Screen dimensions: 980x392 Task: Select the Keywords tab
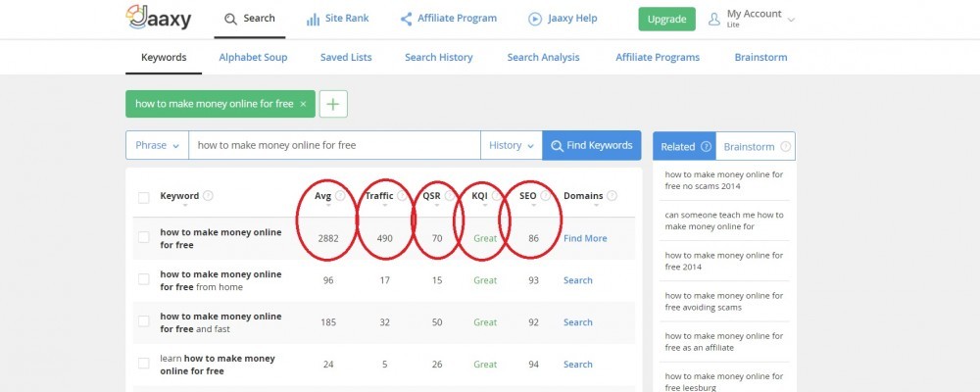[164, 58]
